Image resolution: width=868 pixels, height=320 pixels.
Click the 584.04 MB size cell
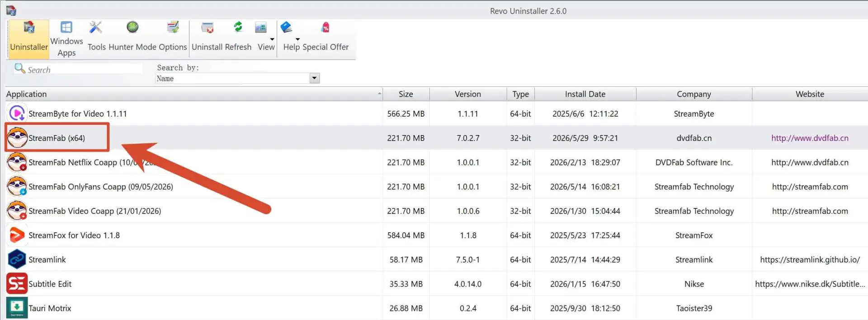click(406, 235)
